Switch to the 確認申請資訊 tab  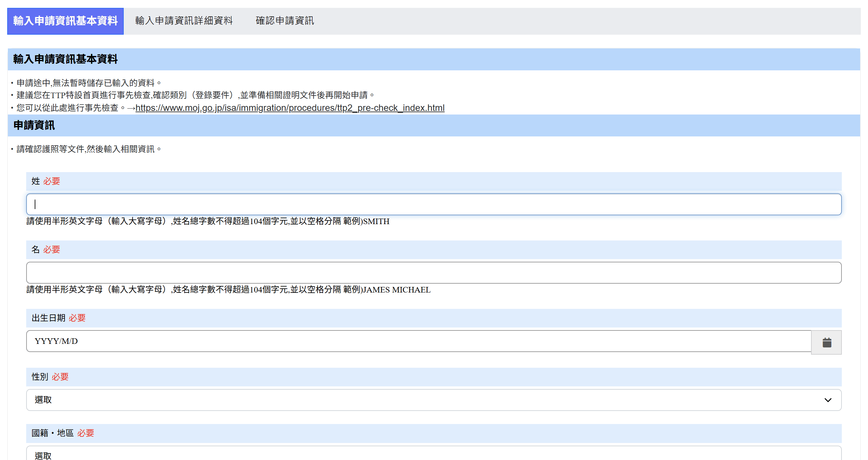[x=285, y=21]
